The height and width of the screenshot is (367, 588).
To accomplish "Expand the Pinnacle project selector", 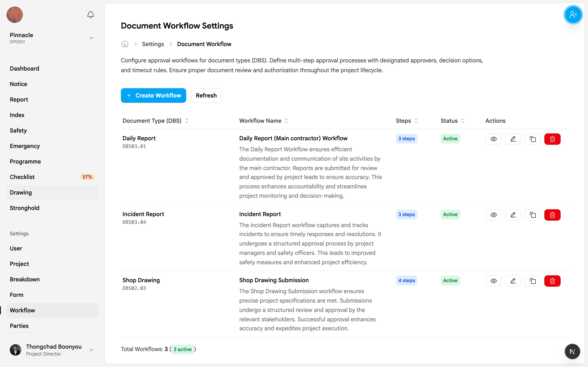I will pos(91,38).
